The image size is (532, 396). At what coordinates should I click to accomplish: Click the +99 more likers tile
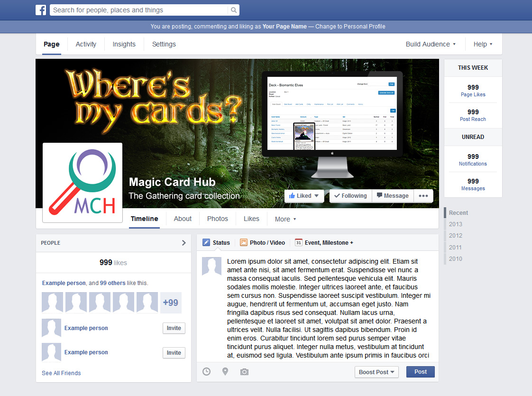coord(171,303)
